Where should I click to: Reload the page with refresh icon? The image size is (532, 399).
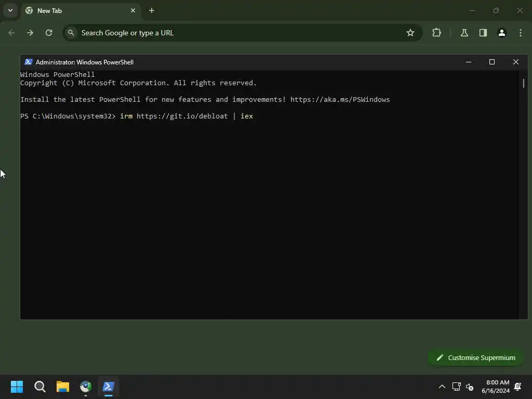49,33
